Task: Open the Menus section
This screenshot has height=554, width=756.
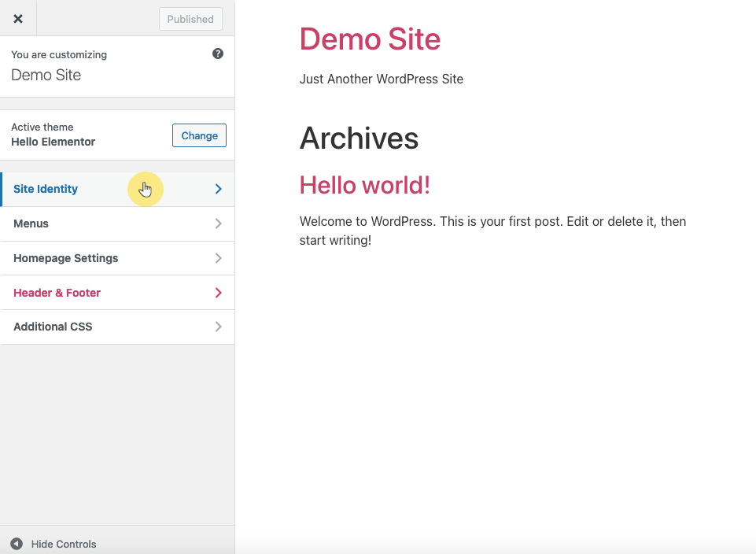Action: click(117, 223)
